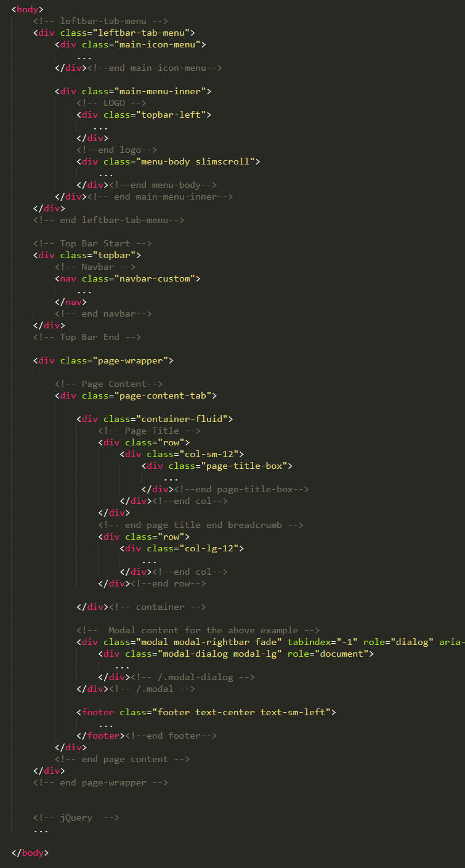Click the div class="col-lg-12" line
The width and height of the screenshot is (465, 868).
click(x=182, y=548)
